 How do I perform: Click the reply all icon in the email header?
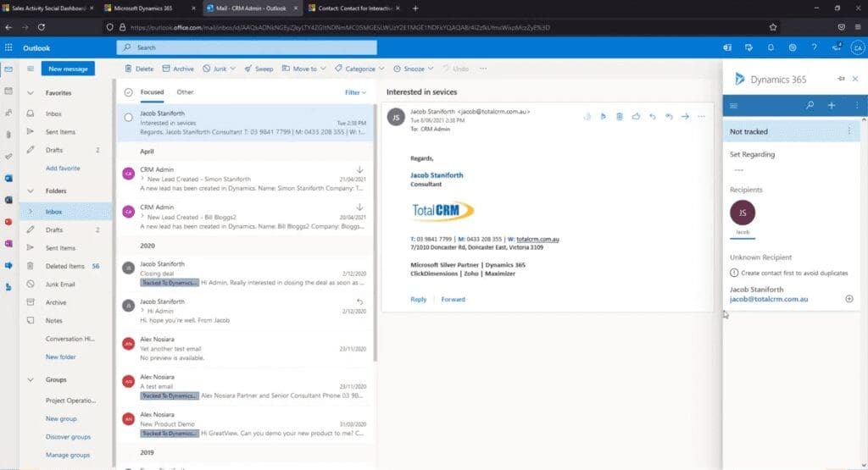[x=669, y=117]
